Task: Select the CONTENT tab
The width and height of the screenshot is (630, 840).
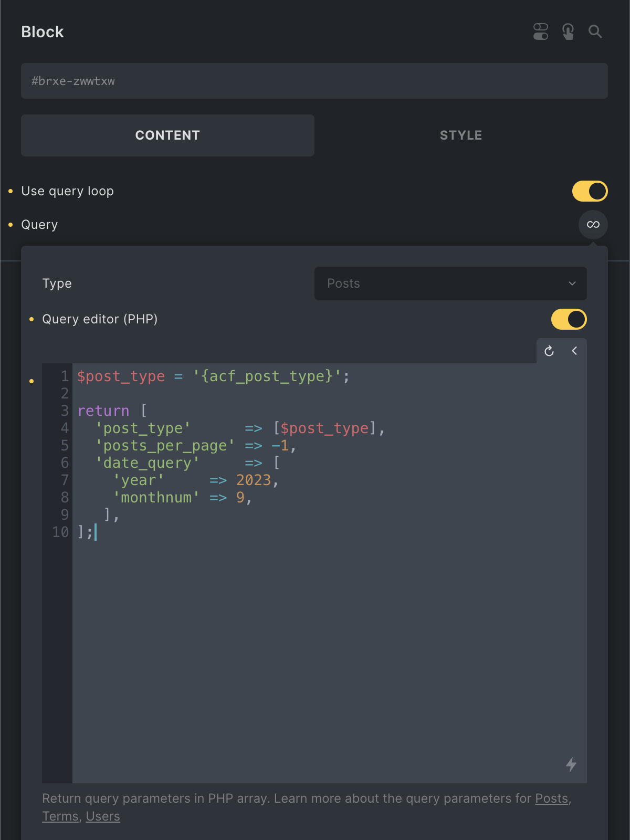Action: [167, 135]
